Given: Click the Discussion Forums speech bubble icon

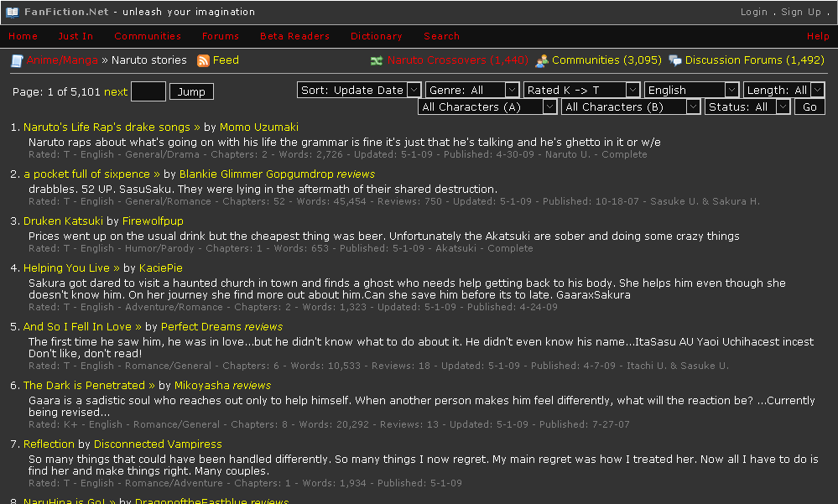Looking at the screenshot, I should (675, 60).
